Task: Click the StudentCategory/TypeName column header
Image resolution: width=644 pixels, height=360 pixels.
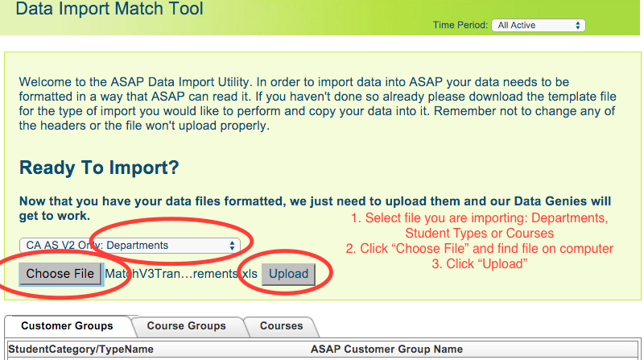Action: (80, 350)
